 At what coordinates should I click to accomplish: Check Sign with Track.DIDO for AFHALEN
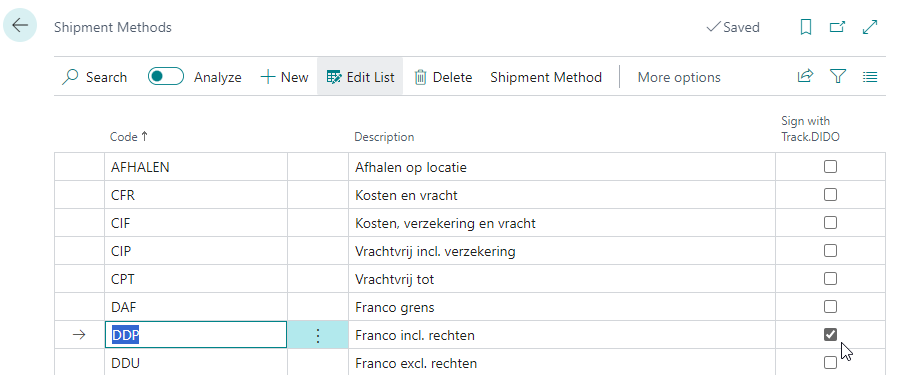click(x=830, y=167)
